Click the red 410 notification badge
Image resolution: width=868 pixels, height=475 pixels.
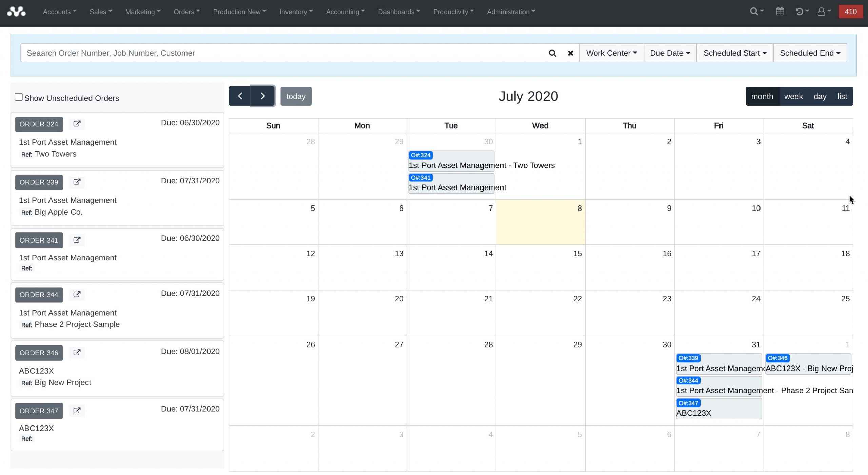pyautogui.click(x=850, y=12)
